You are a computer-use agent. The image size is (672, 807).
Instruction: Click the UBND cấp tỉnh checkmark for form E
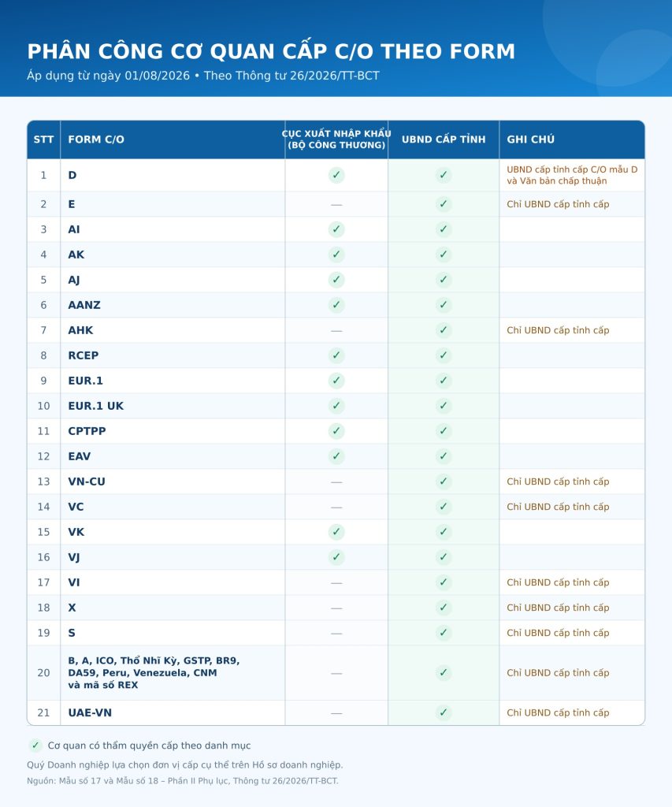(443, 204)
